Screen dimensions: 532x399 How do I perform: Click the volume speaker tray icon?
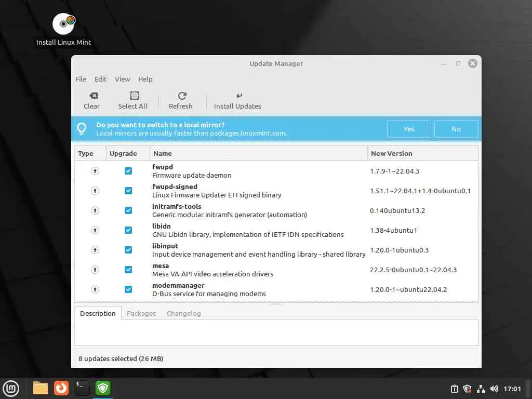494,389
